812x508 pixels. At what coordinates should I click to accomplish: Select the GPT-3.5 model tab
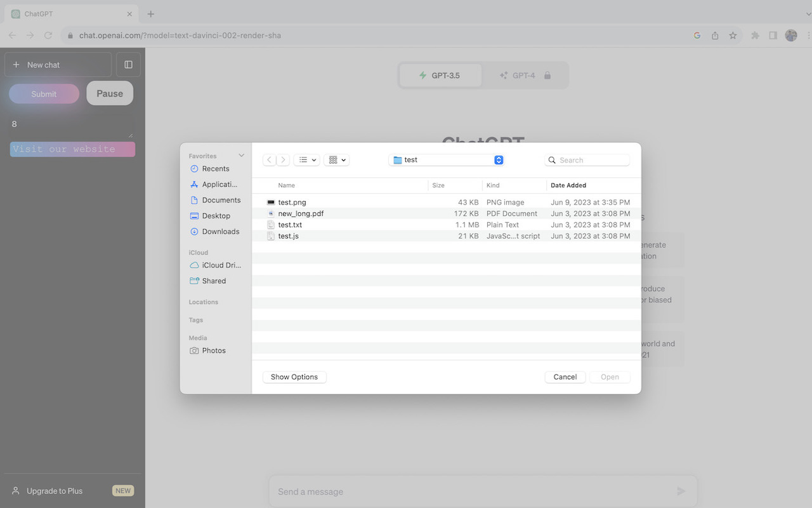[440, 76]
